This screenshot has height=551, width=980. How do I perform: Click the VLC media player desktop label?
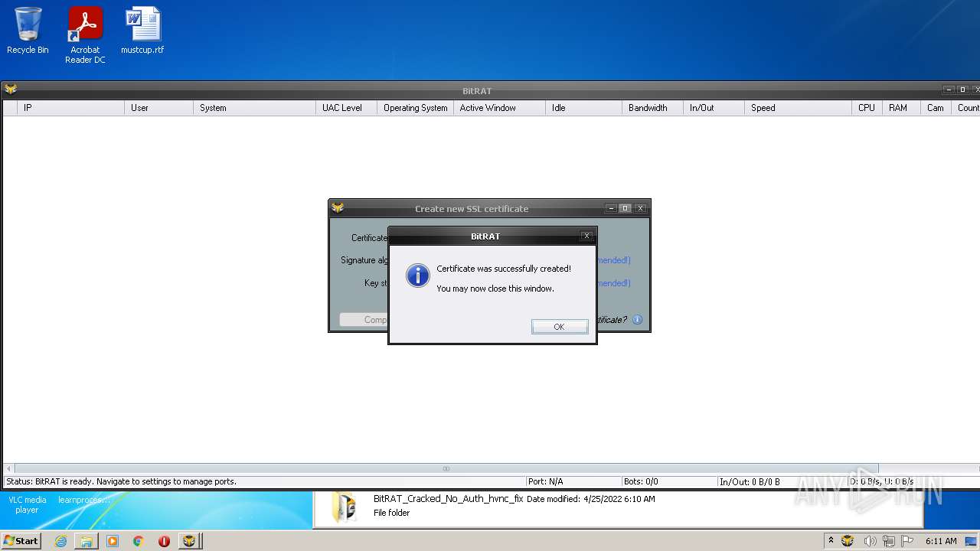click(x=28, y=505)
